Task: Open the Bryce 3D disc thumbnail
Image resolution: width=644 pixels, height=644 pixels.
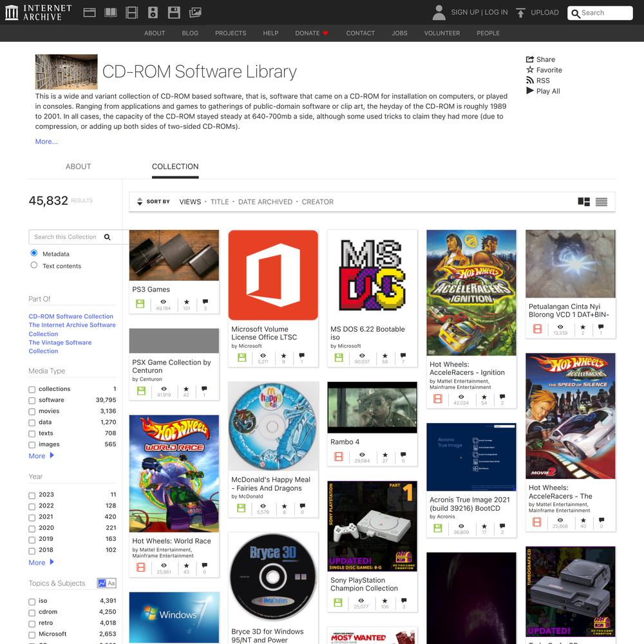Action: pyautogui.click(x=273, y=577)
